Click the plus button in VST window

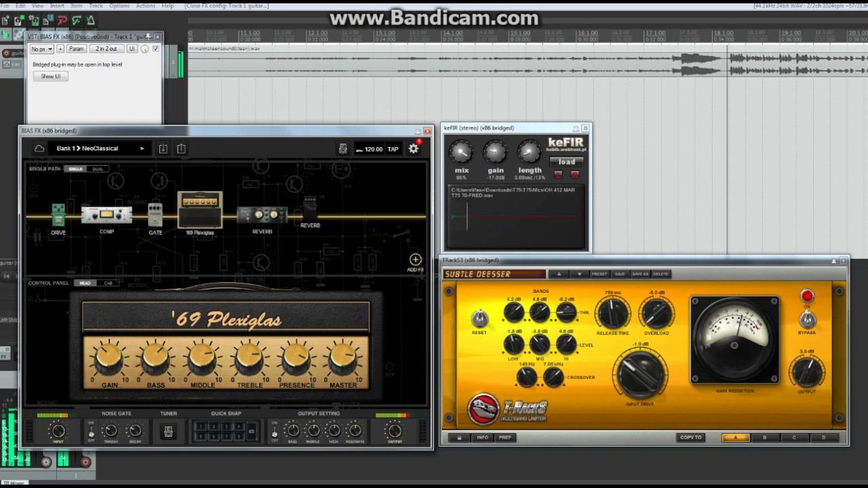[x=60, y=49]
